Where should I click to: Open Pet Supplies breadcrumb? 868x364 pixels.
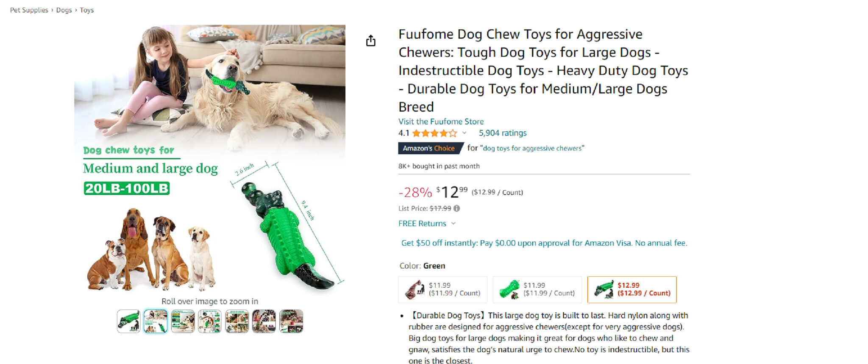click(29, 10)
